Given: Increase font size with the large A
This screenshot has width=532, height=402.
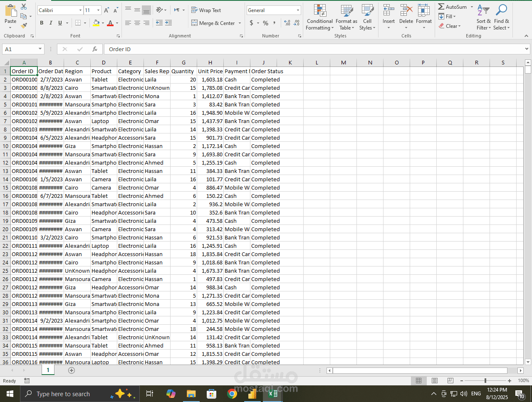Looking at the screenshot, I should (106, 10).
